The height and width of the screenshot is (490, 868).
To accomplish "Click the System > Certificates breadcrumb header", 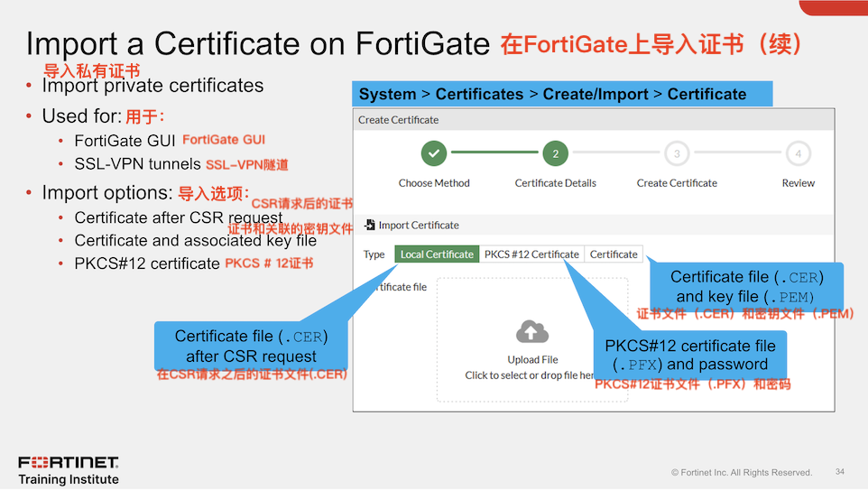I will (x=562, y=94).
